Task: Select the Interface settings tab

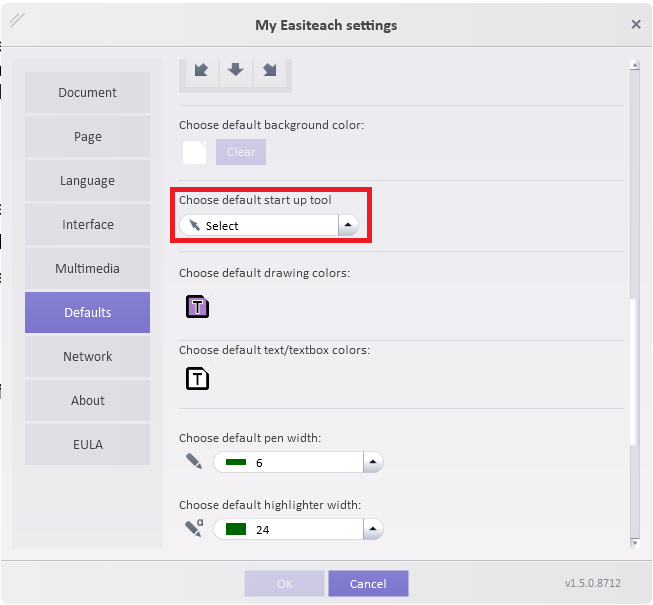Action: pos(88,225)
